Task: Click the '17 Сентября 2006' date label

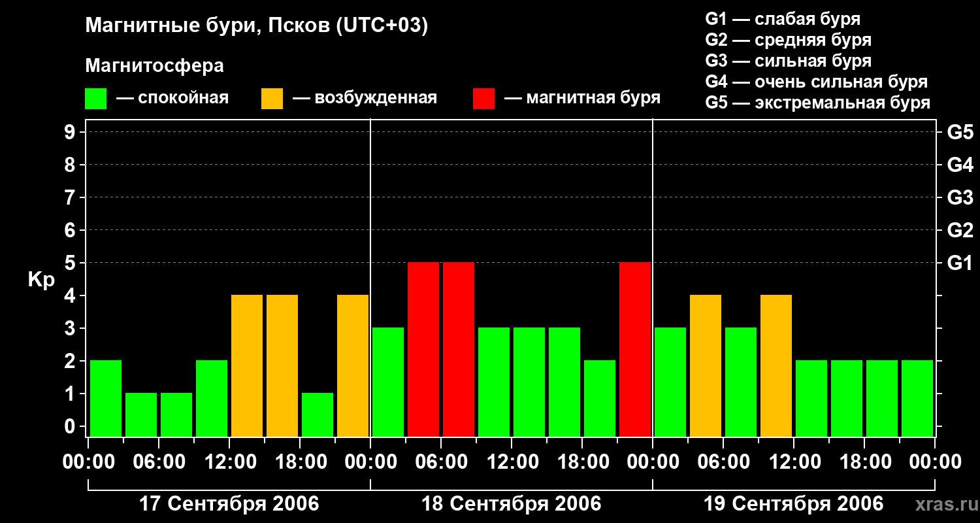Action: pos(229,504)
